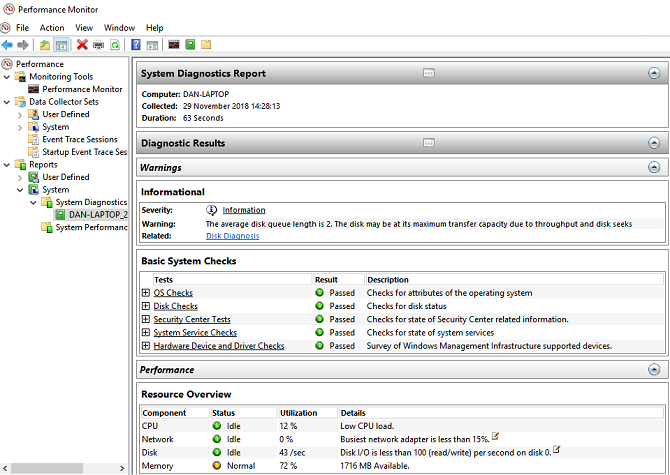Click the Refresh icon in toolbar
The image size is (670, 475).
tap(115, 45)
